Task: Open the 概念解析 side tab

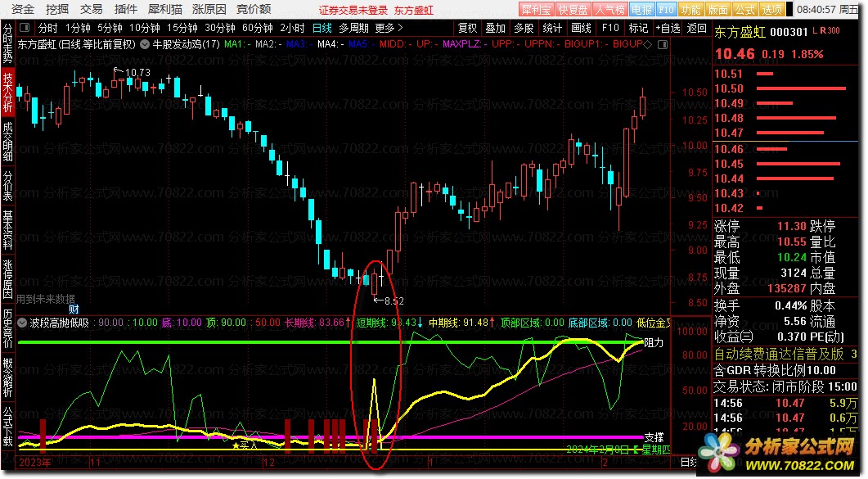Action: tap(7, 377)
